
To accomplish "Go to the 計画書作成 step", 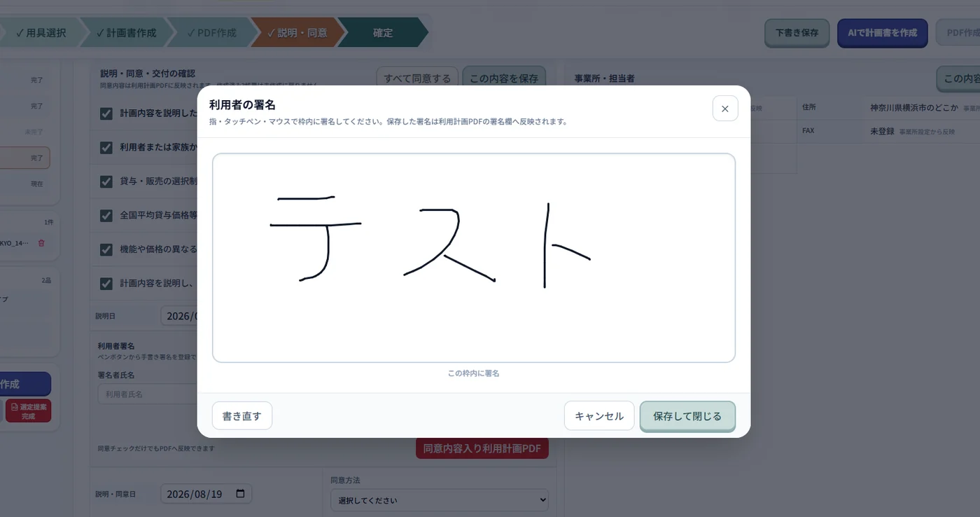I will [126, 33].
